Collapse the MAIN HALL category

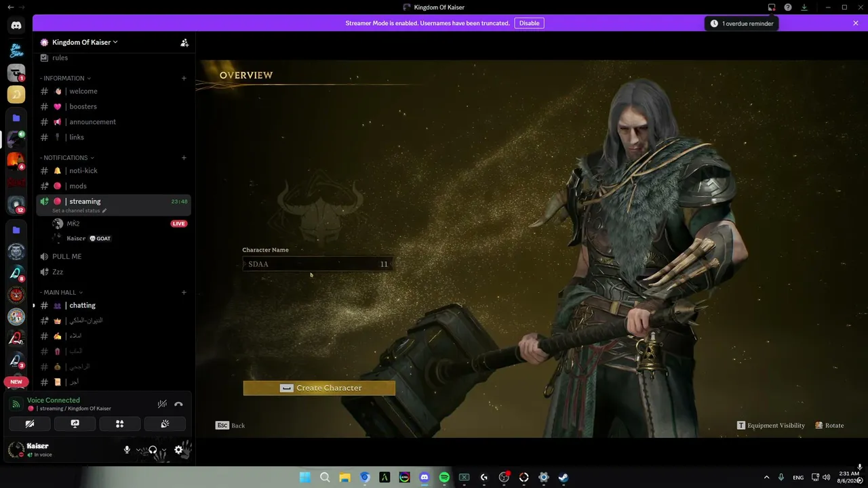(x=61, y=293)
